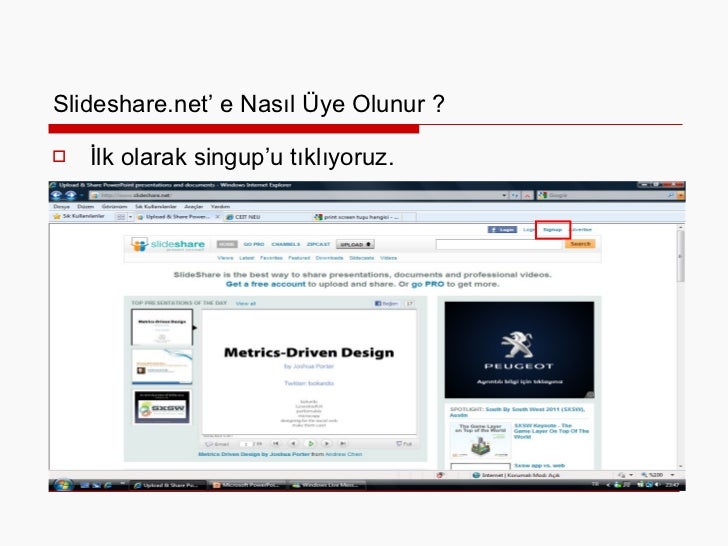Click the browser Forward arrow button
The height and width of the screenshot is (546, 728).
point(71,195)
